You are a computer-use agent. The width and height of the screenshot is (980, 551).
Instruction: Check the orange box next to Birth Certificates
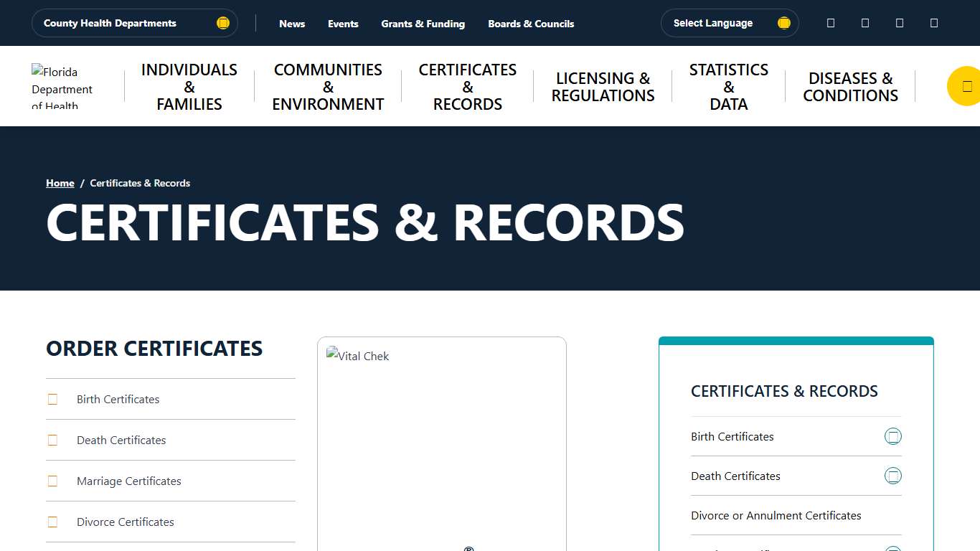tap(52, 399)
